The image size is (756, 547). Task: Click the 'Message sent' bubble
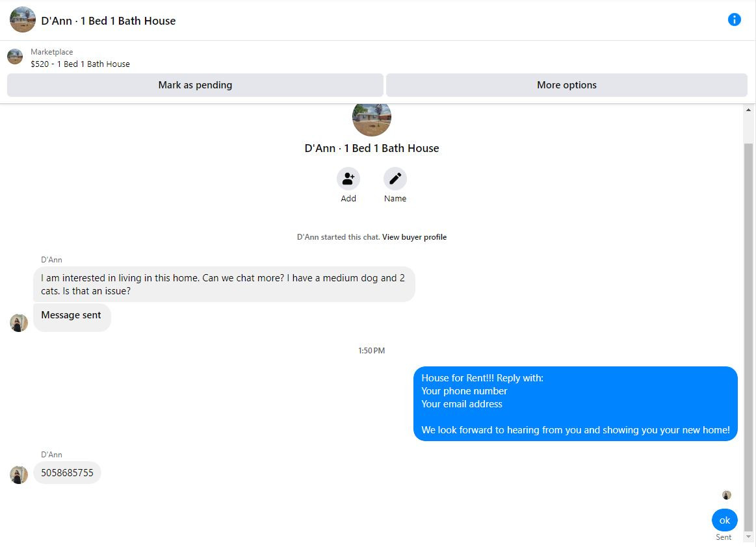72,317
